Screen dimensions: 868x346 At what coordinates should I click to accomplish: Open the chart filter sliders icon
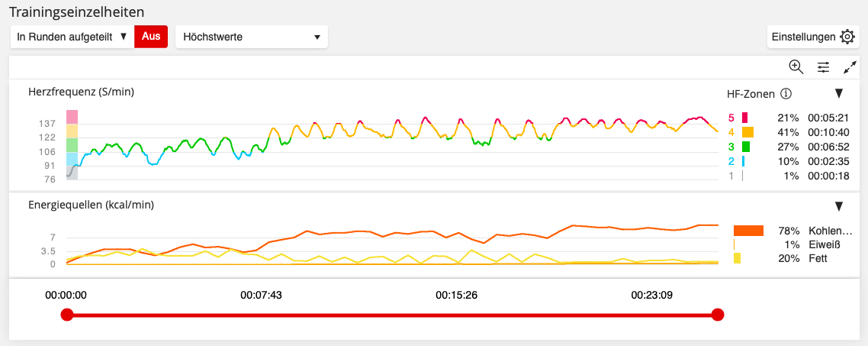point(823,67)
